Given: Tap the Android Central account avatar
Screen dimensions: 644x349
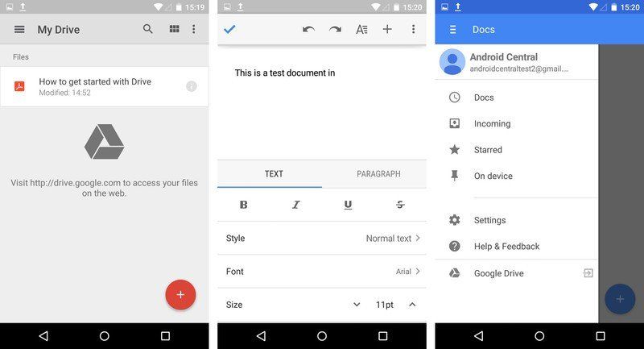Looking at the screenshot, I should [x=452, y=62].
